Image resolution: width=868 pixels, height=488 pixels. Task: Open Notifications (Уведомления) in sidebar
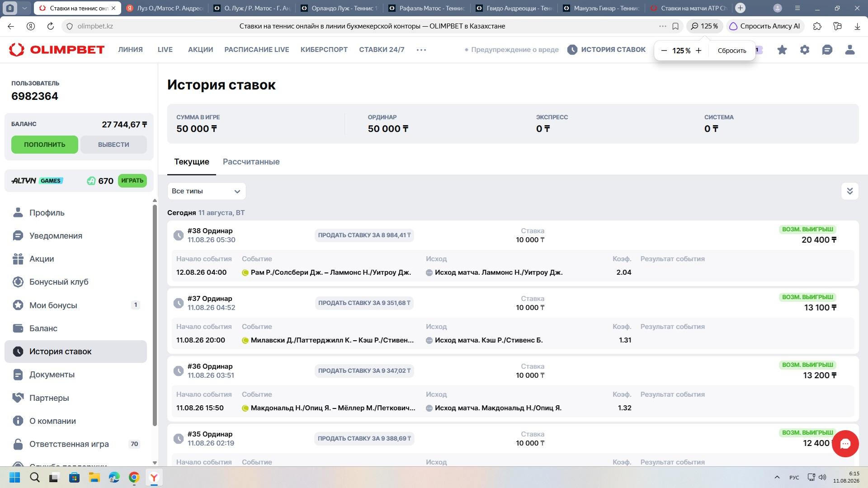tap(75, 236)
